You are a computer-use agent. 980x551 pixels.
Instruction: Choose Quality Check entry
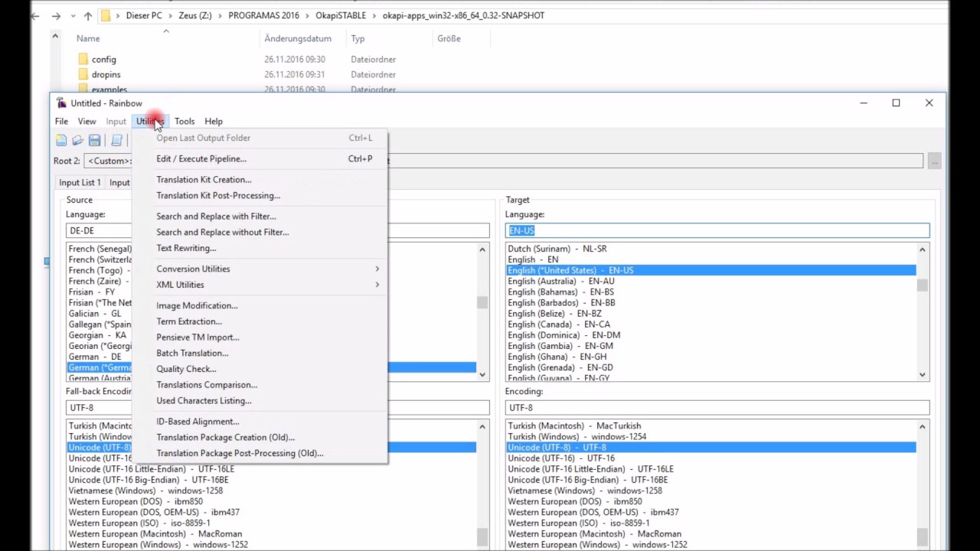coord(260,369)
